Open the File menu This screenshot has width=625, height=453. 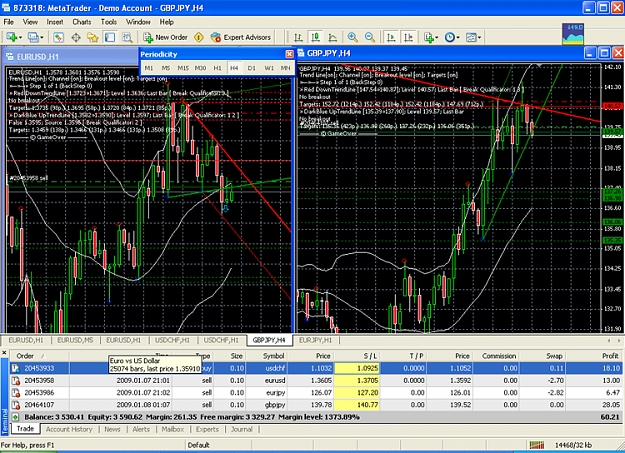click(8, 22)
